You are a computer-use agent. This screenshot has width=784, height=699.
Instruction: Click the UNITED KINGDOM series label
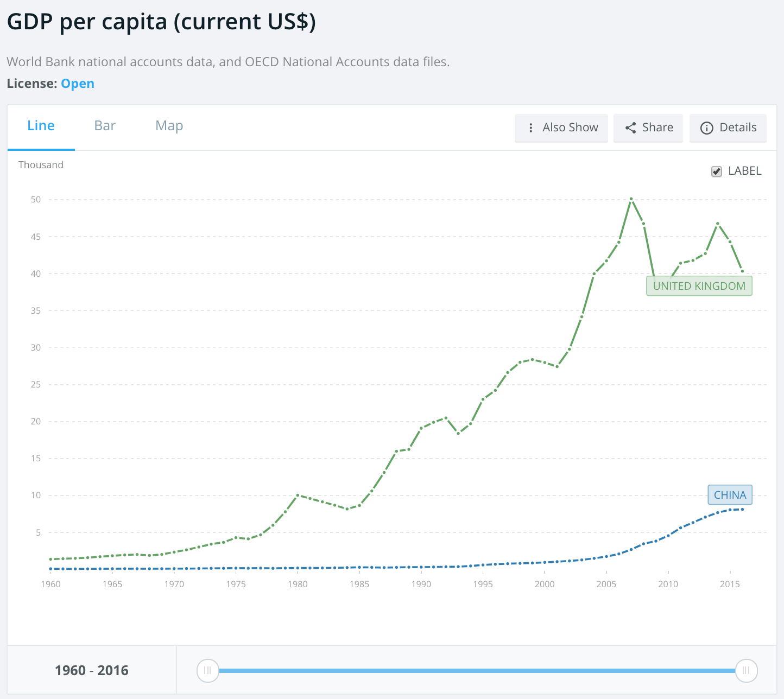point(699,286)
